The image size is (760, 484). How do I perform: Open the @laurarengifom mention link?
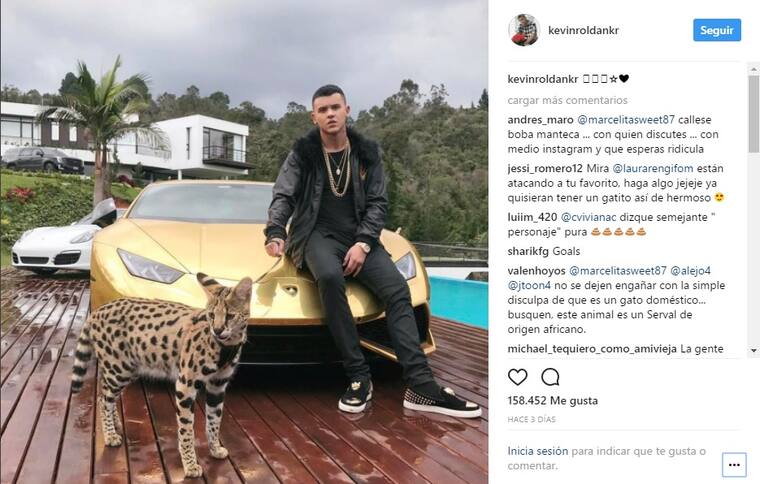(x=653, y=169)
